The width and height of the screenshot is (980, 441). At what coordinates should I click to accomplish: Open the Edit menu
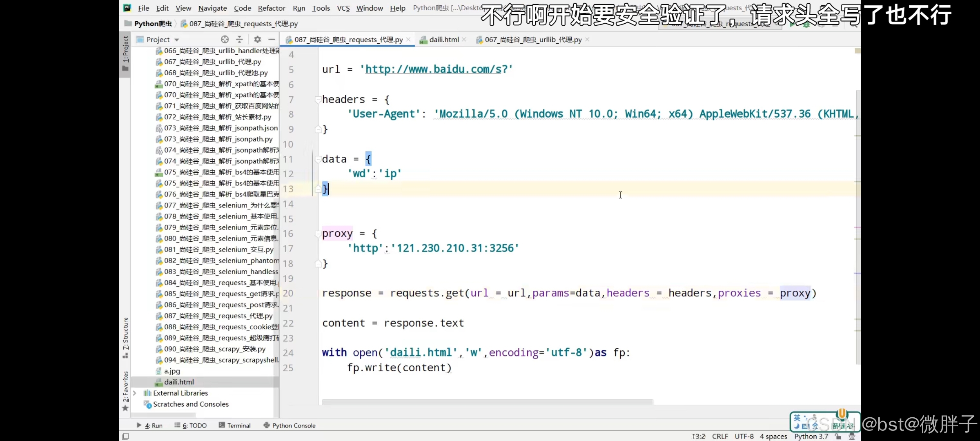pyautogui.click(x=162, y=8)
